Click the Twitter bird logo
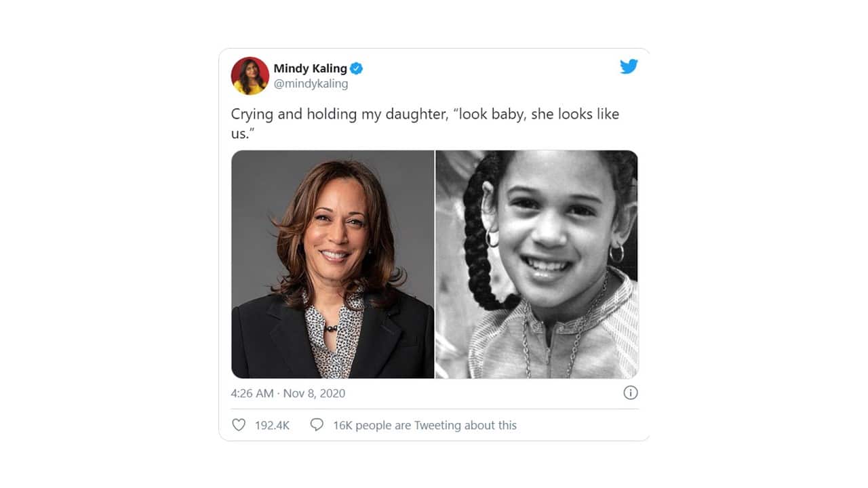This screenshot has width=868, height=488. click(x=629, y=66)
